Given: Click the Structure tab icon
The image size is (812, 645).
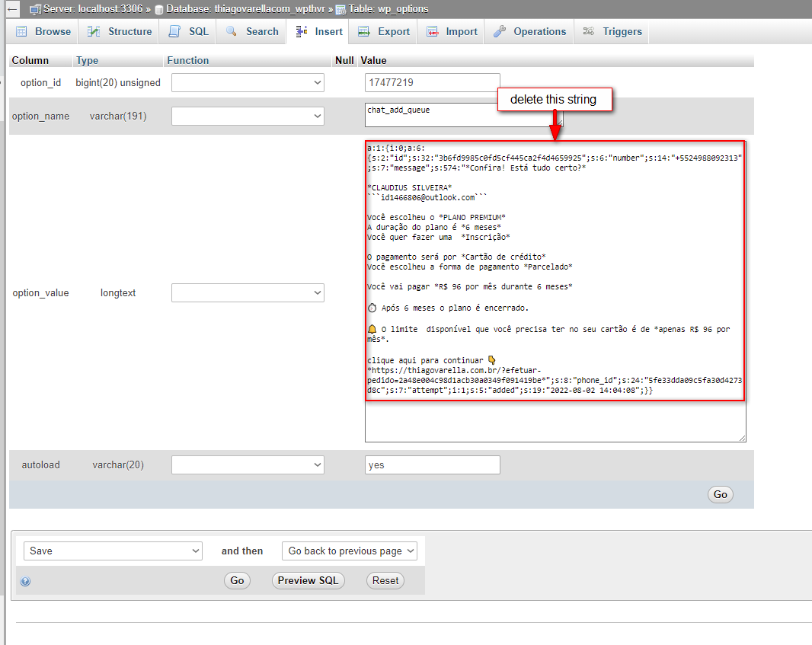Looking at the screenshot, I should [94, 31].
